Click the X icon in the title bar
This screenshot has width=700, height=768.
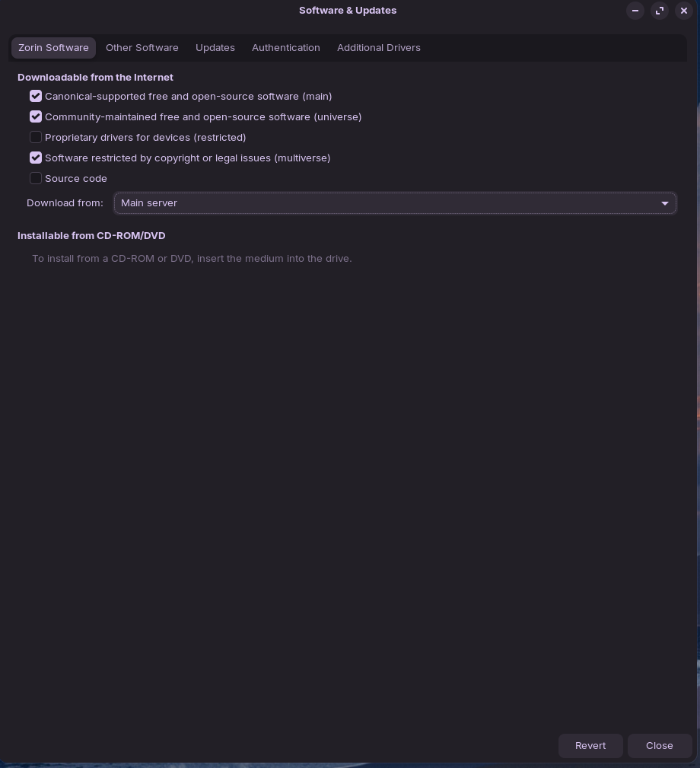684,11
